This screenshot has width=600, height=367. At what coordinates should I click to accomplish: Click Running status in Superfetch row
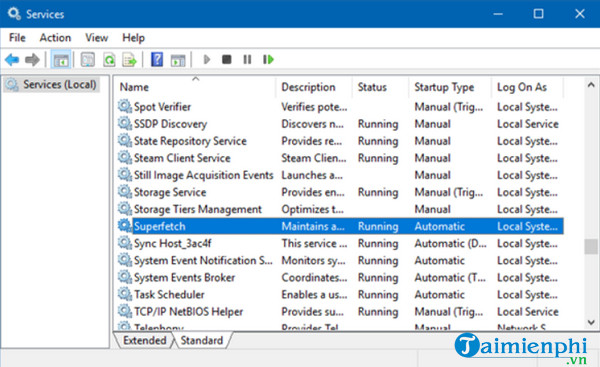[378, 226]
